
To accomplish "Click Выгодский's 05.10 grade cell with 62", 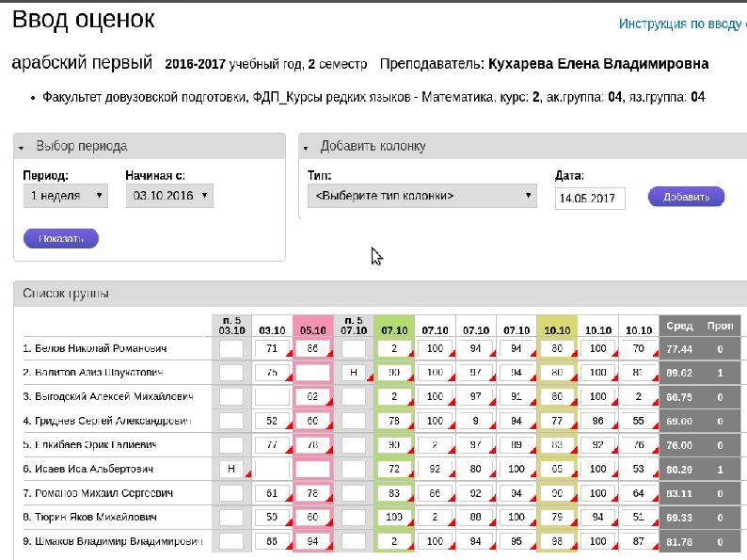I will point(313,396).
